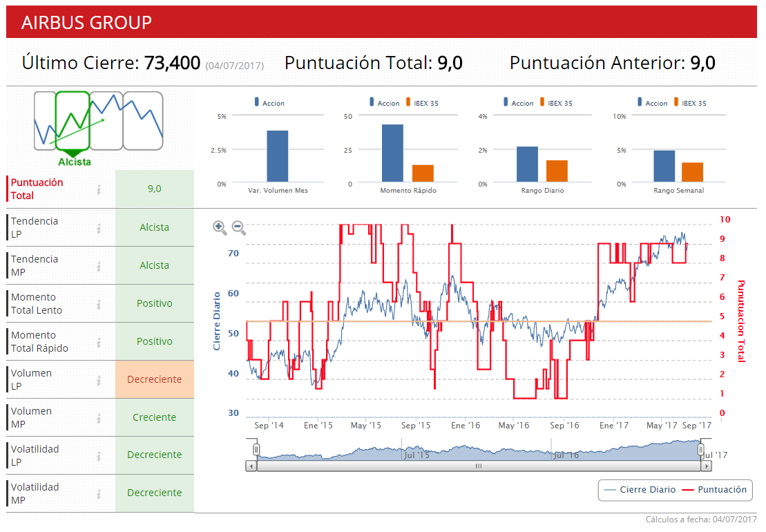Click the blue Accion bar in Rango Semanal
Viewport: 766px width, 532px height.
[x=664, y=166]
